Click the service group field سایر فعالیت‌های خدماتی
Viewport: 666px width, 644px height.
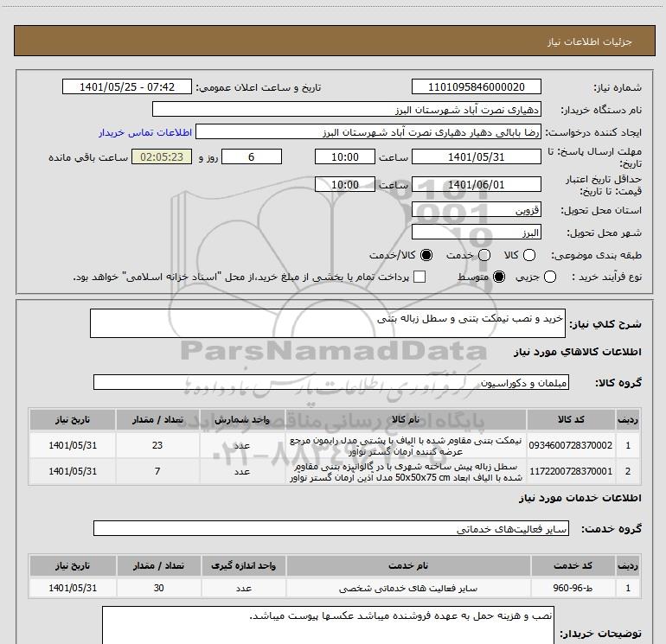coord(331,528)
